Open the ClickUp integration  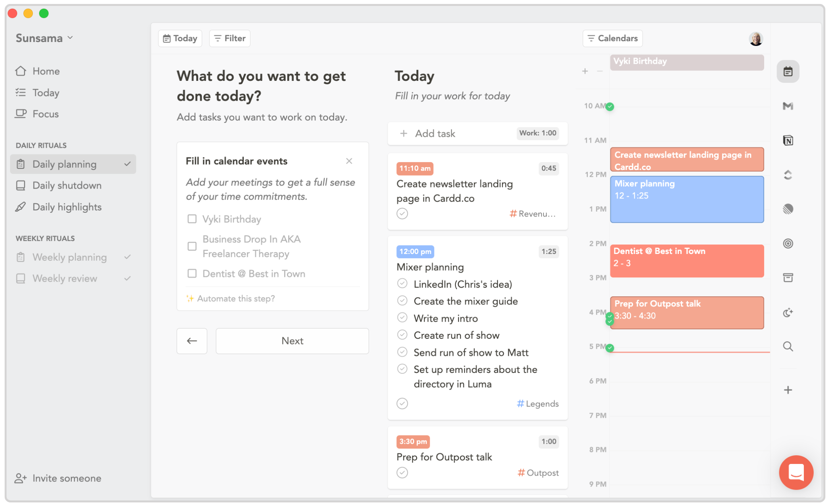788,174
